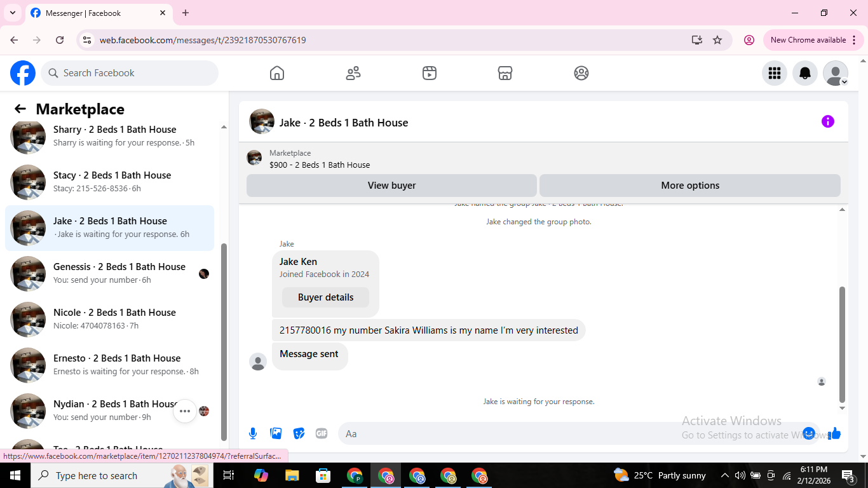Screen dimensions: 868x488
Task: Open the Stacy 2 Beds conversation
Action: pyautogui.click(x=109, y=182)
